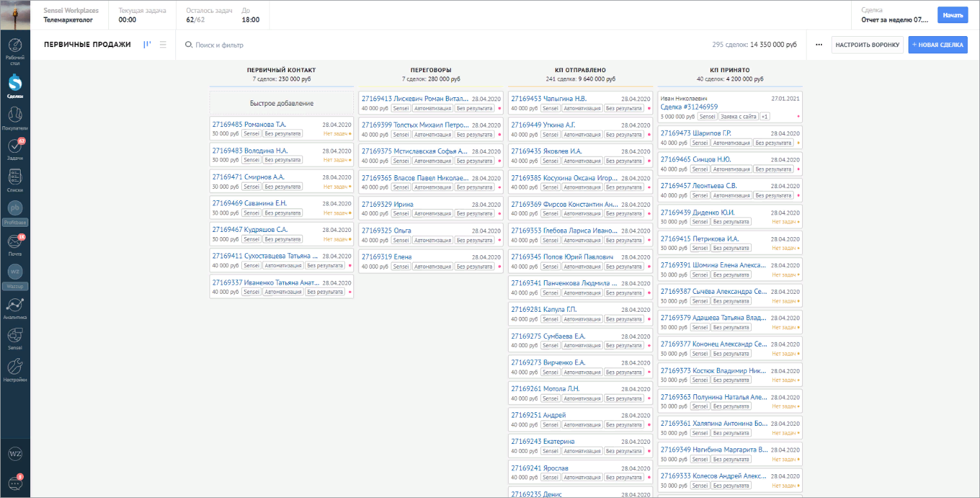Click the blue Начать button

pyautogui.click(x=952, y=15)
